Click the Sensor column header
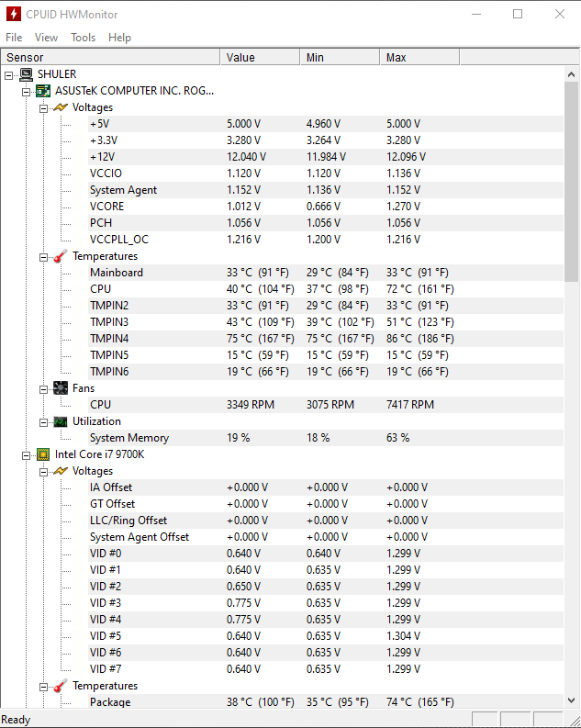This screenshot has height=728, width=581. pyautogui.click(x=110, y=58)
